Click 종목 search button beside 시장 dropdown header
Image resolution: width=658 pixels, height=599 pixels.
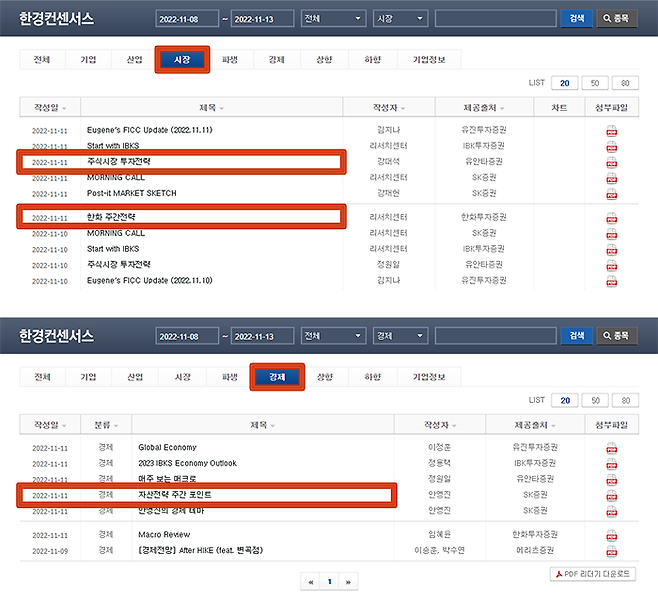click(617, 18)
